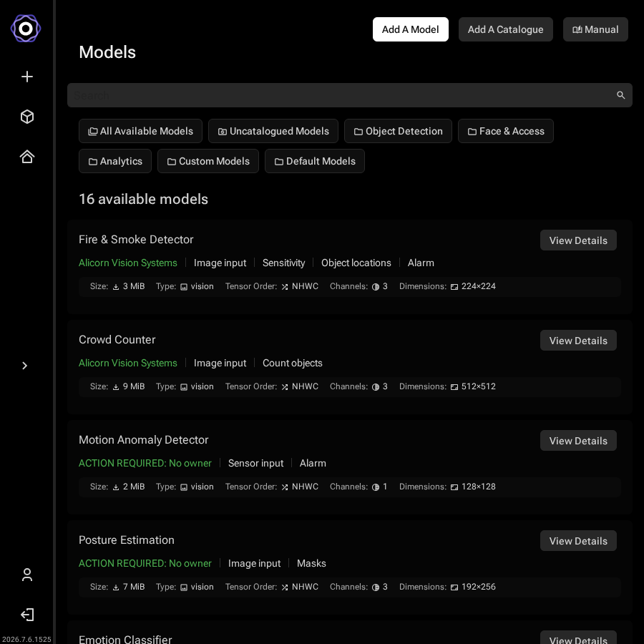Click the channels icon for Fire & Smoke Detector
The image size is (644, 644).
(376, 287)
